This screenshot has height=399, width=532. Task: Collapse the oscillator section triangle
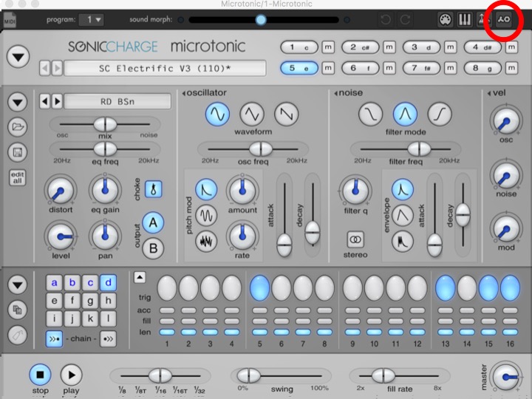tap(183, 93)
